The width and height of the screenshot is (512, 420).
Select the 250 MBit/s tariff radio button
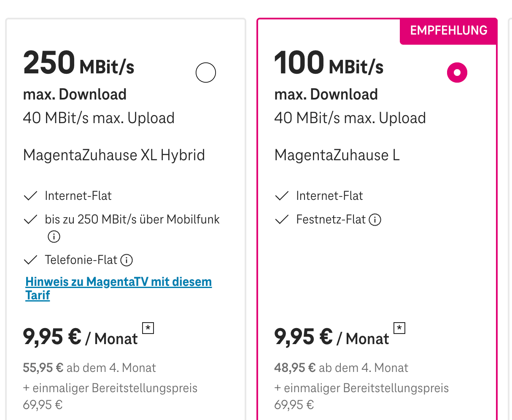[206, 73]
